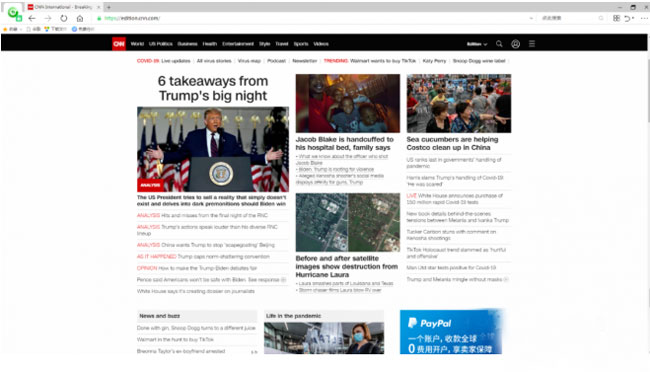Expand the address bar history dropdown arrow

(x=531, y=18)
